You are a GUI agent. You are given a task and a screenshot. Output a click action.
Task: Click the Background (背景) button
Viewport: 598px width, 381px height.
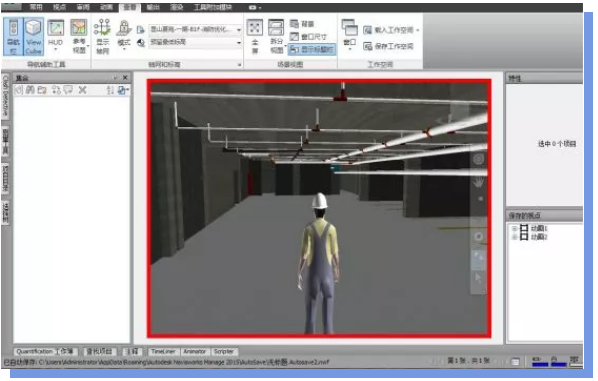coord(302,24)
